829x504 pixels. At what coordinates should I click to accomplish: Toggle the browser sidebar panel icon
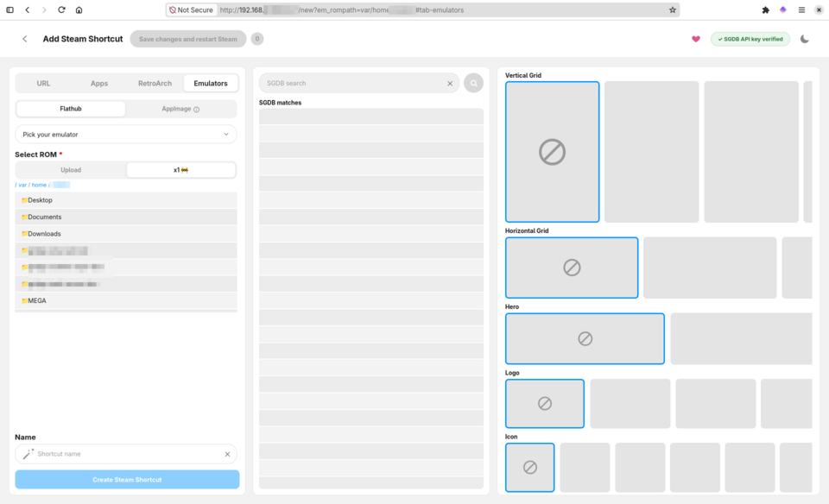point(9,10)
